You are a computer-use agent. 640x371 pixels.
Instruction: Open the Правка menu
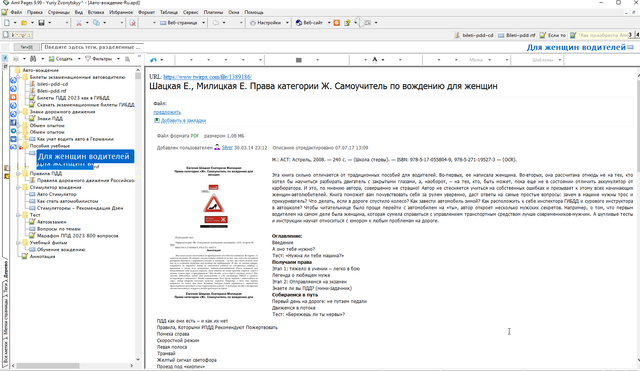[x=35, y=12]
